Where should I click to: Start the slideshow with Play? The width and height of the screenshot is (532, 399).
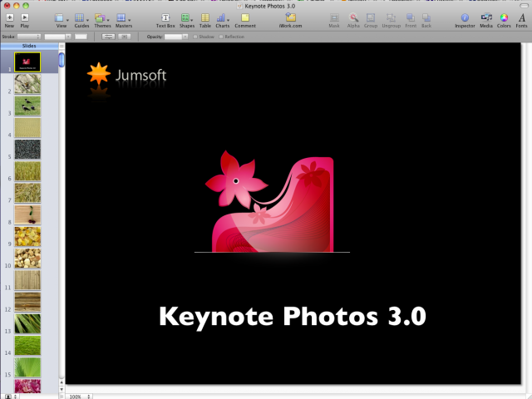[x=24, y=17]
